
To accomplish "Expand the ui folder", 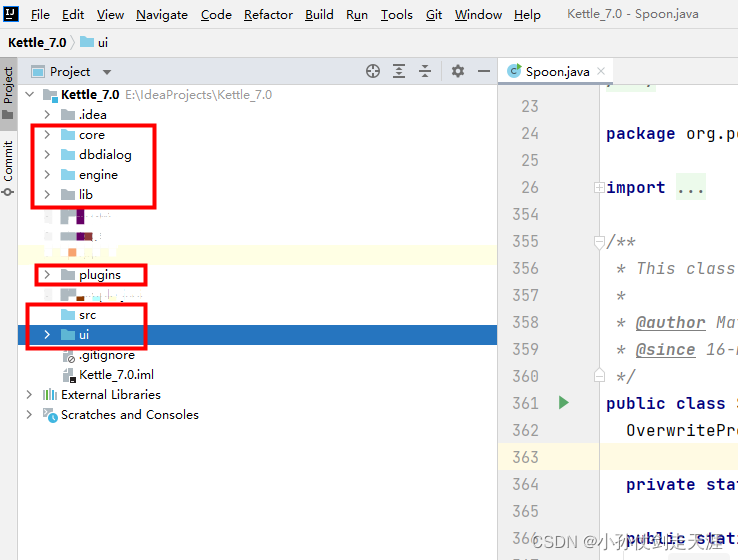I will [47, 335].
